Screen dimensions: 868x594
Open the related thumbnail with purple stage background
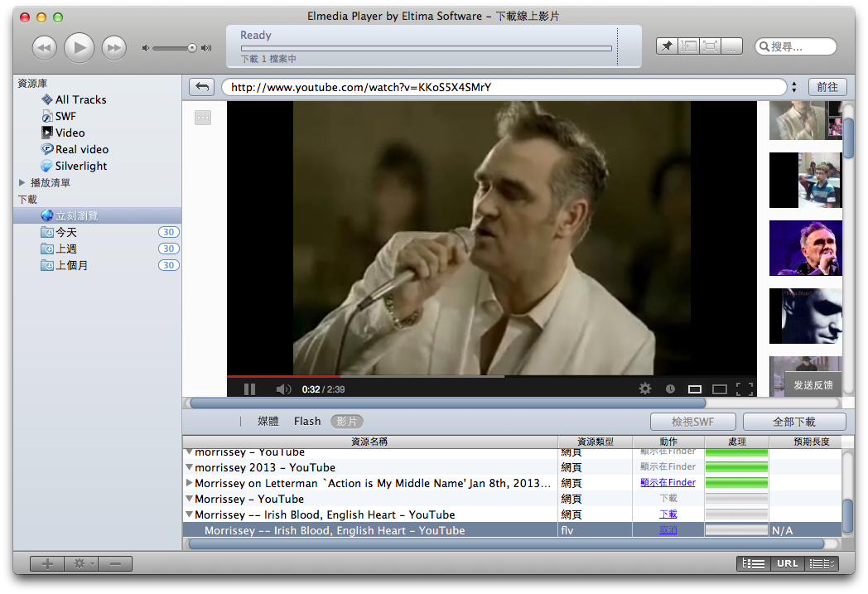click(x=805, y=248)
